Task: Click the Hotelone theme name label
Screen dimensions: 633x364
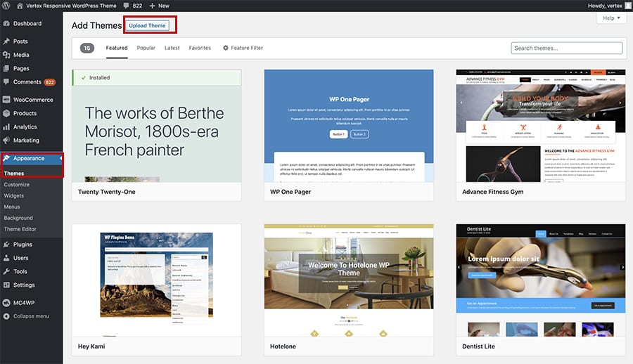Action: 283,346
